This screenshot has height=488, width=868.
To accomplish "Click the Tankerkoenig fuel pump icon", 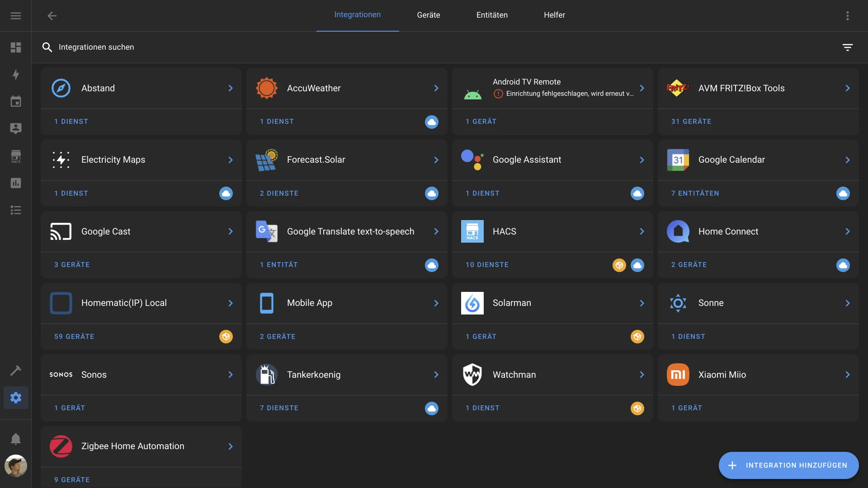I will [267, 375].
